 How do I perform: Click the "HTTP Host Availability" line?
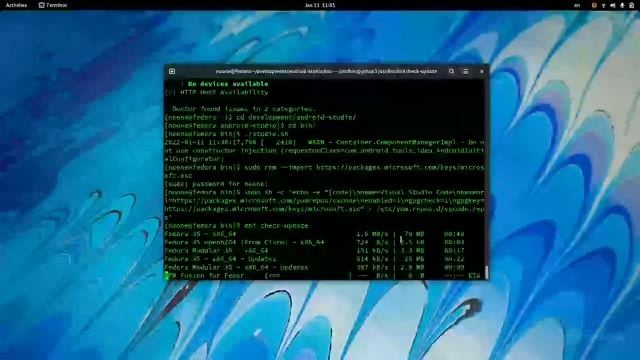[x=216, y=92]
